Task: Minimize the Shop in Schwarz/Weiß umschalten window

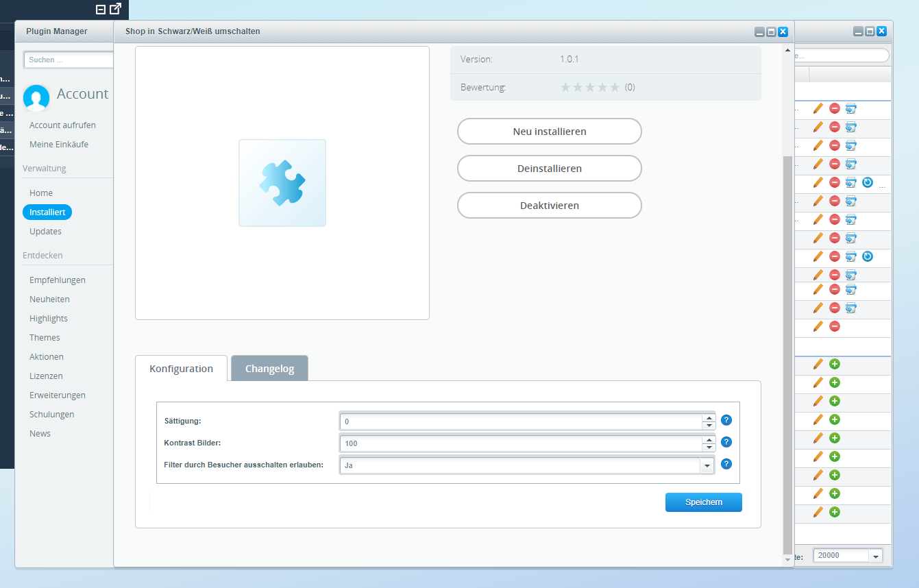Action: 759,32
